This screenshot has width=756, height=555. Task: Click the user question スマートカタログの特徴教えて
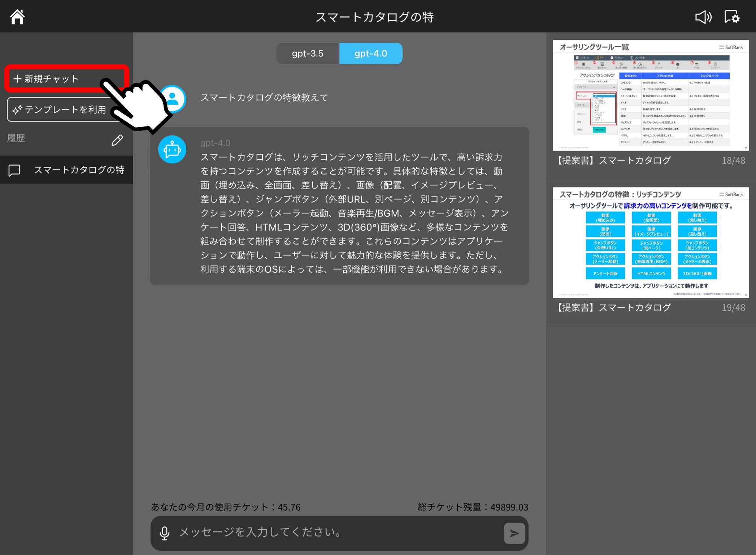tap(264, 98)
